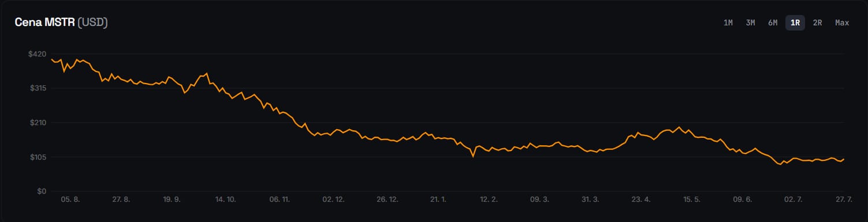This screenshot has width=868, height=222.
Task: Click the Cena MSTR (USD) chart title
Action: point(61,22)
